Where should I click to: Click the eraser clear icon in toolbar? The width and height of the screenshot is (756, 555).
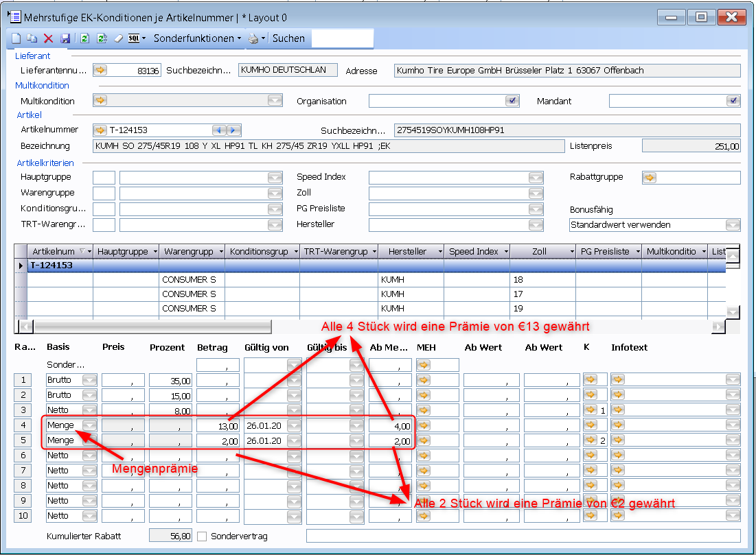[x=117, y=39]
